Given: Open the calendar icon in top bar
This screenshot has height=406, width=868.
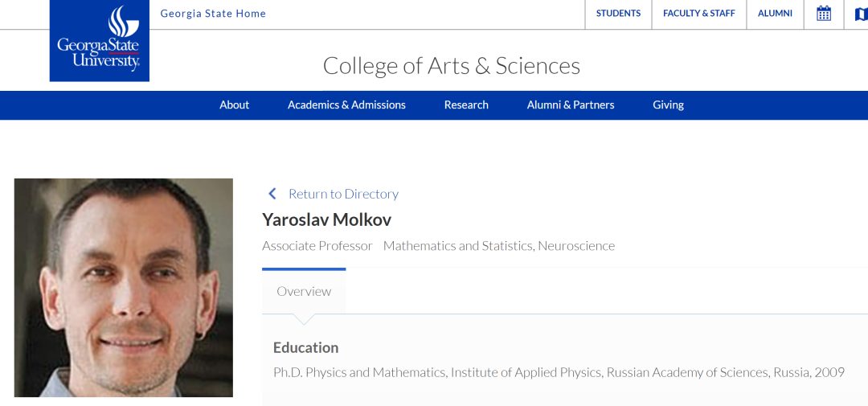Looking at the screenshot, I should point(824,14).
